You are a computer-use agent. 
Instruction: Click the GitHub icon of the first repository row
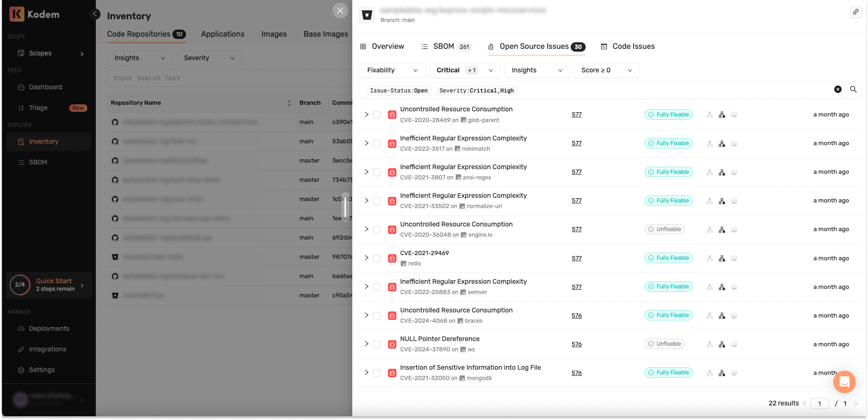coord(115,122)
